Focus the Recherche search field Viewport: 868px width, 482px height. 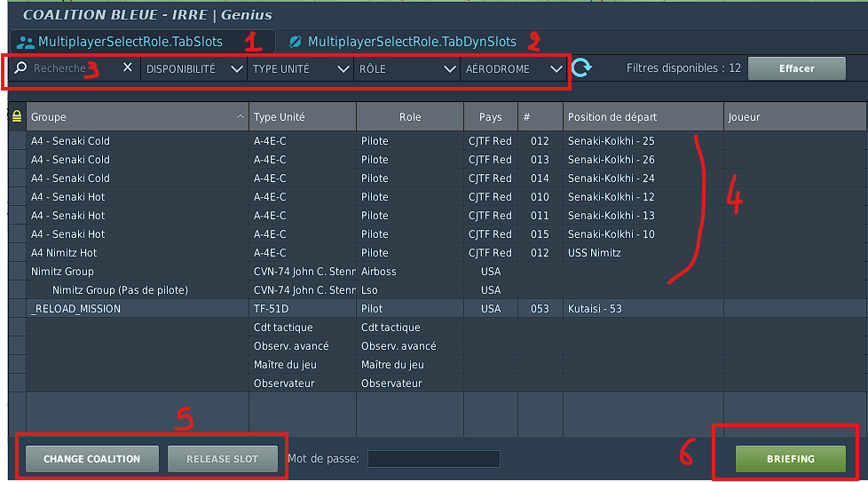coord(75,68)
